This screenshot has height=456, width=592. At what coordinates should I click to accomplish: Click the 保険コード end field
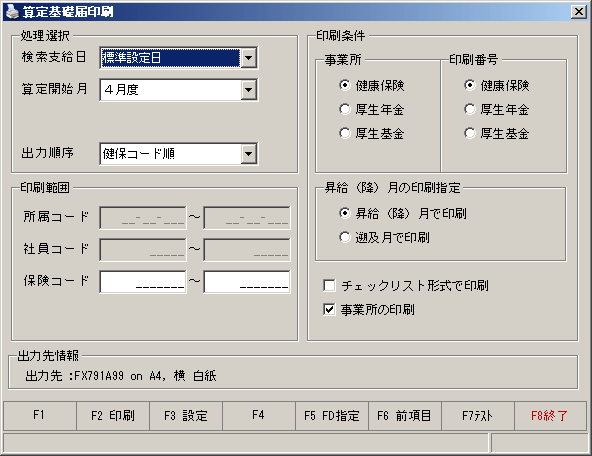[x=247, y=282]
